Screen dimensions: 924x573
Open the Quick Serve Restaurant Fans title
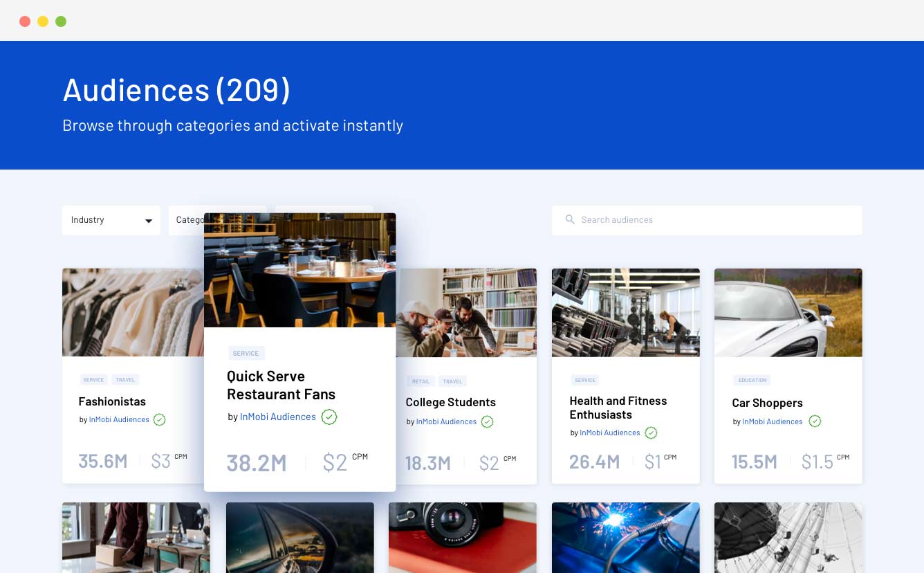click(x=281, y=385)
